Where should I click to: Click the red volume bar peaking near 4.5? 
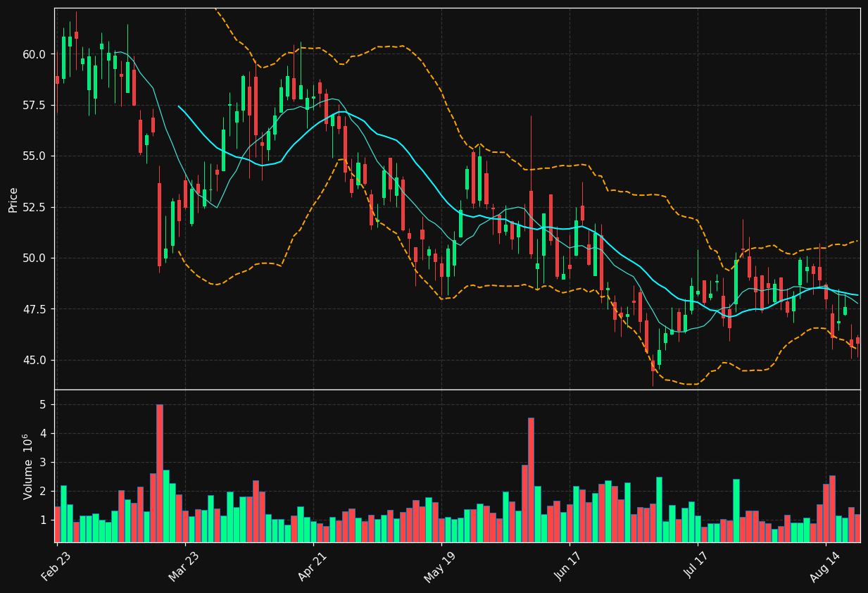tap(531, 480)
